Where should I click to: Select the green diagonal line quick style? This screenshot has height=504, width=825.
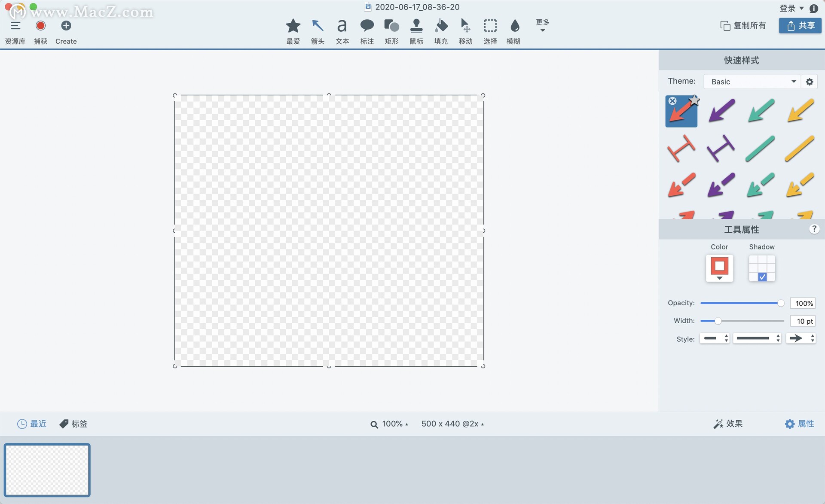(x=761, y=149)
